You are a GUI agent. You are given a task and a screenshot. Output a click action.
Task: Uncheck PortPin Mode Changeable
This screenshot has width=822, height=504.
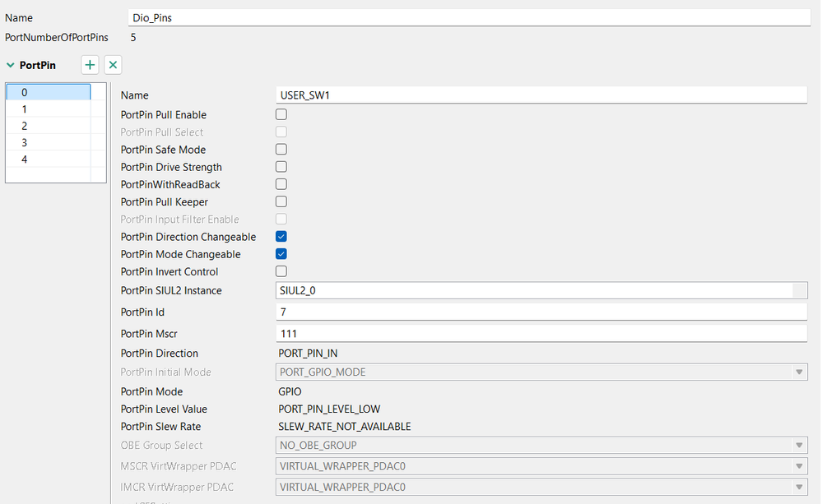coord(281,254)
